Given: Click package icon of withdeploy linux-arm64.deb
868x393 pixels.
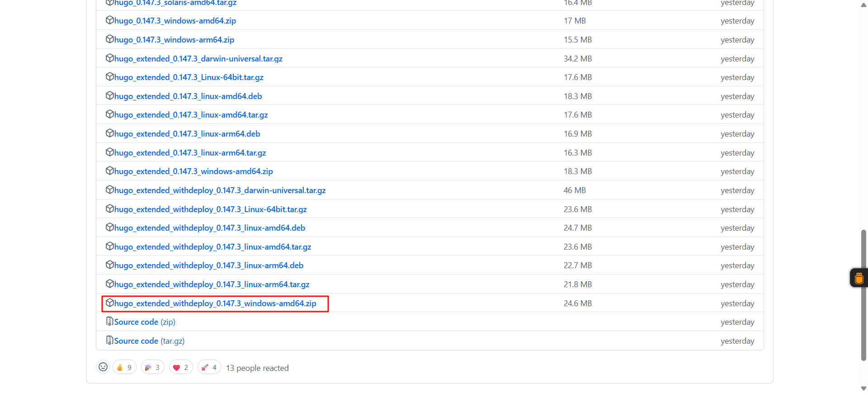Looking at the screenshot, I should [109, 265].
